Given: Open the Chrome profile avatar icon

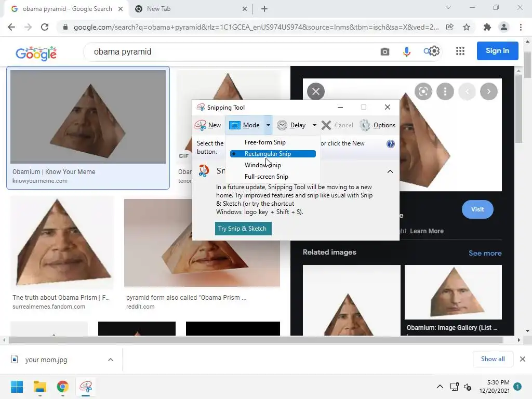Looking at the screenshot, I should 504,27.
